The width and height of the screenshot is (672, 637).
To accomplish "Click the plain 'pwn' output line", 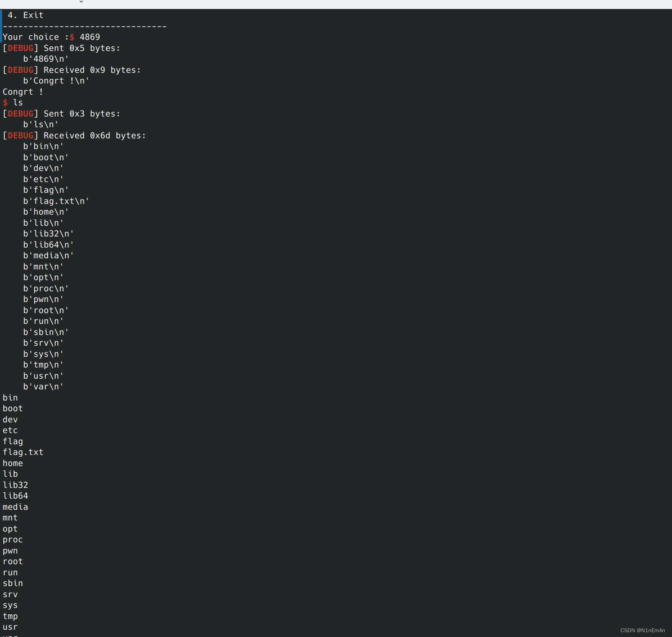I will coord(10,550).
